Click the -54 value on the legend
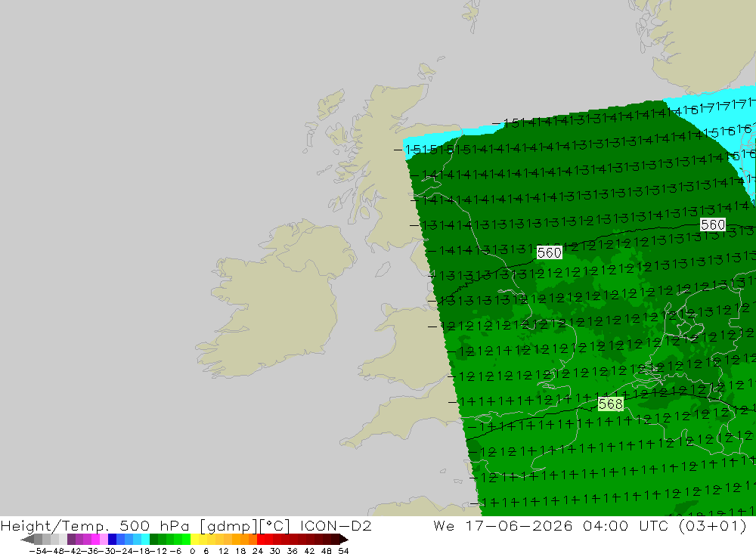 point(38,551)
